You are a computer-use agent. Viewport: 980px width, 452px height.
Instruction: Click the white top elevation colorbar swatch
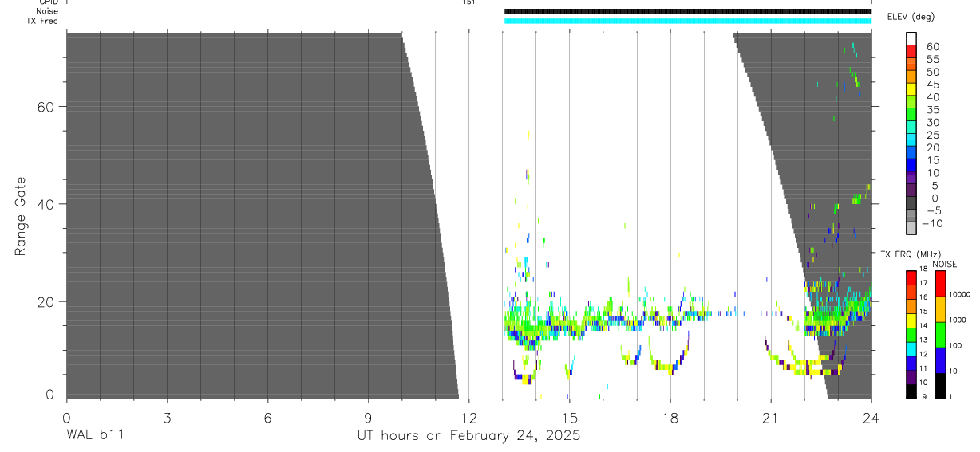tap(911, 38)
